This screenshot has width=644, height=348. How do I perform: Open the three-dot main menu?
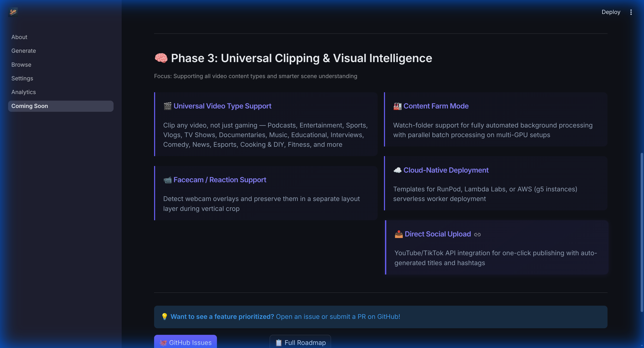click(631, 12)
